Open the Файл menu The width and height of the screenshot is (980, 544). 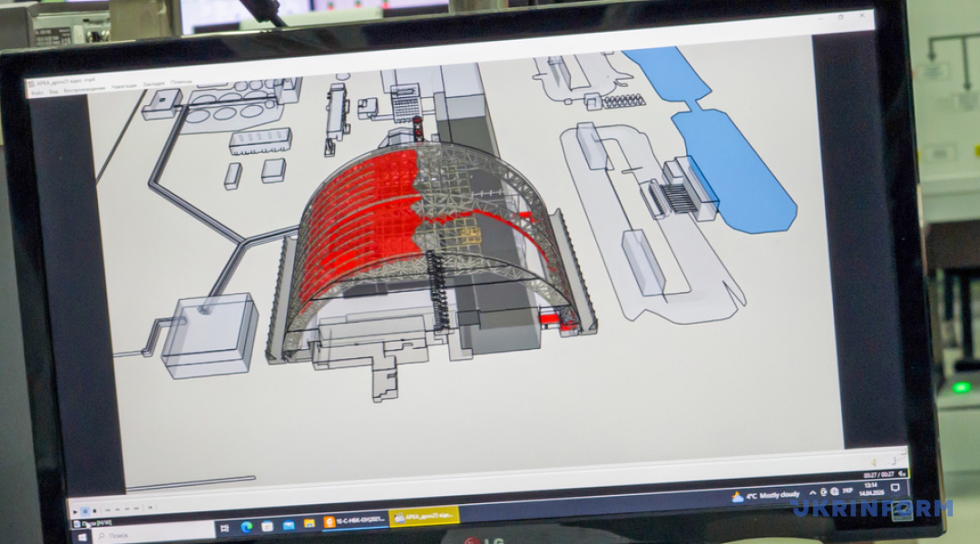point(36,93)
